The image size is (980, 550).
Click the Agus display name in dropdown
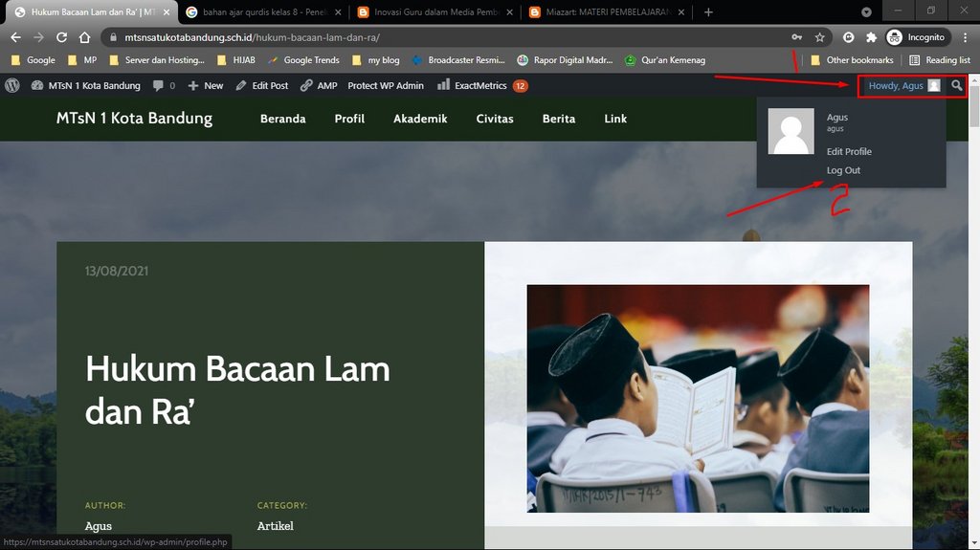click(836, 117)
